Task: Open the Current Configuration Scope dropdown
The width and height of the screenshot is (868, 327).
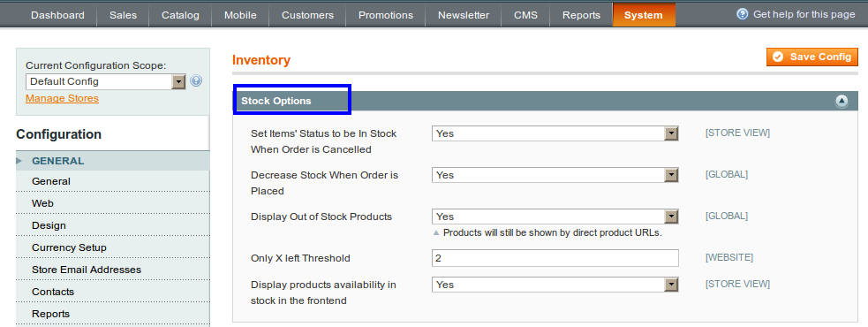Action: coord(105,81)
